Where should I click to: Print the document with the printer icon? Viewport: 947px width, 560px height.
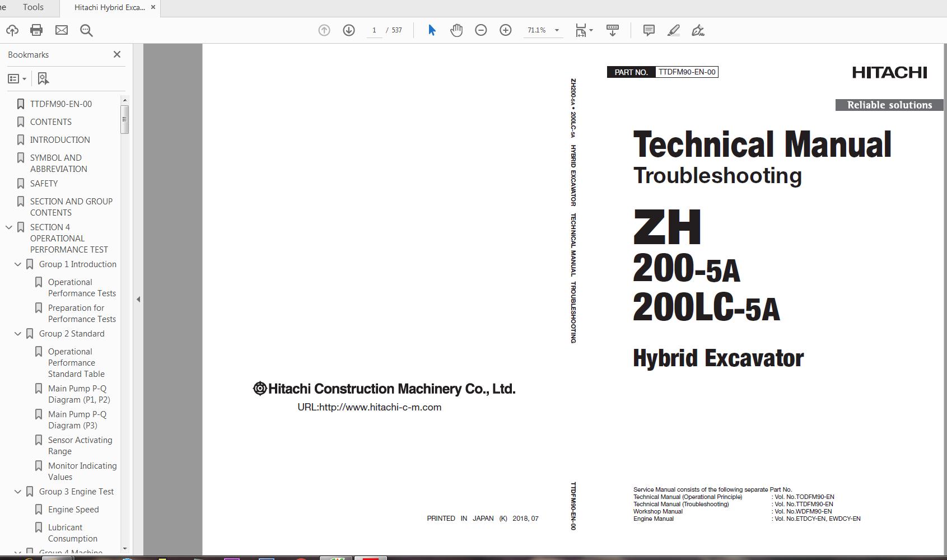click(x=36, y=30)
